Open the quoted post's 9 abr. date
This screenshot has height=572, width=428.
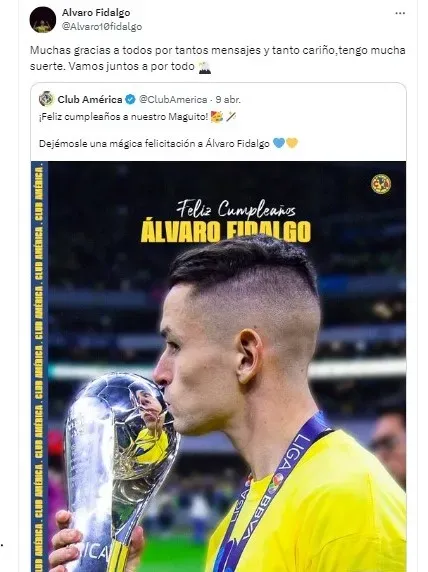pos(228,99)
